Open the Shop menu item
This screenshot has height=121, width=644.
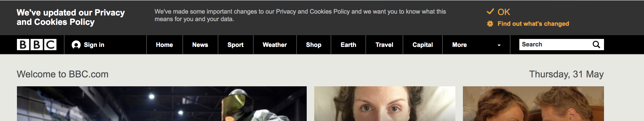(314, 45)
